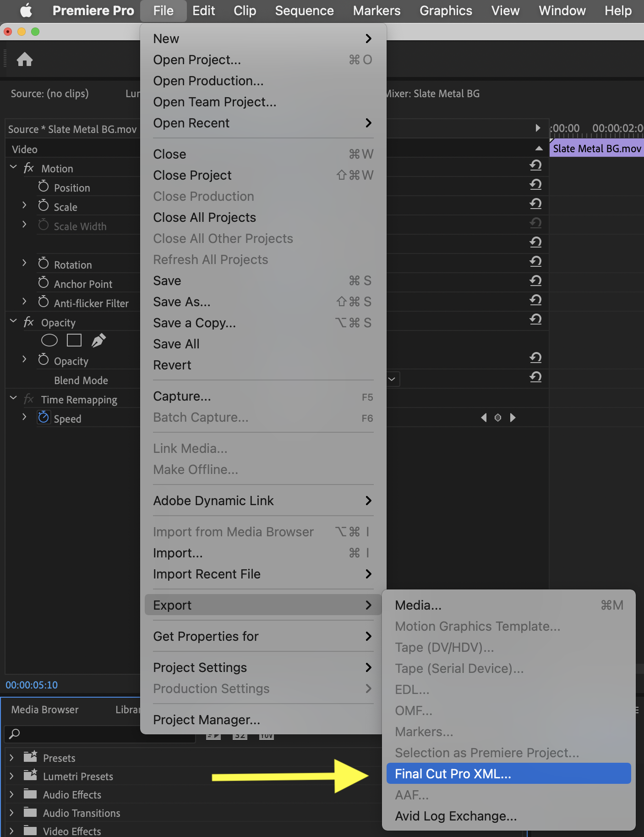Open the Sequence menu
Viewport: 644px width, 837px height.
(304, 11)
